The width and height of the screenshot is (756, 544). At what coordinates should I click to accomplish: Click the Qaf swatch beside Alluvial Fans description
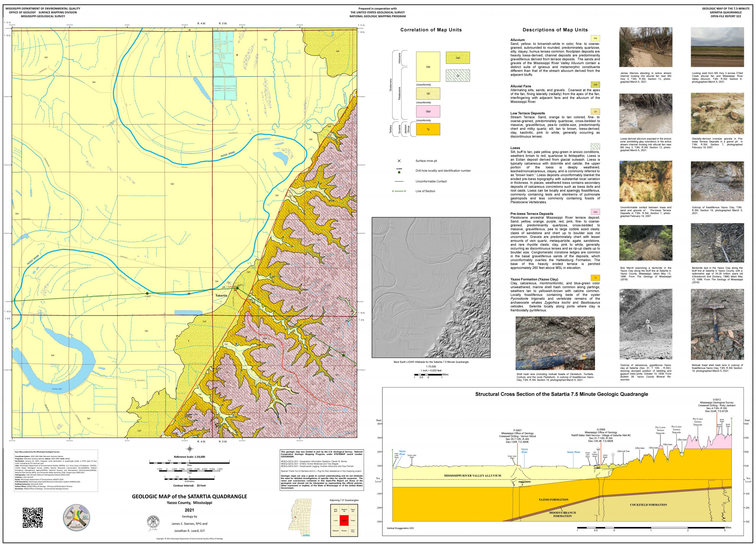595,84
